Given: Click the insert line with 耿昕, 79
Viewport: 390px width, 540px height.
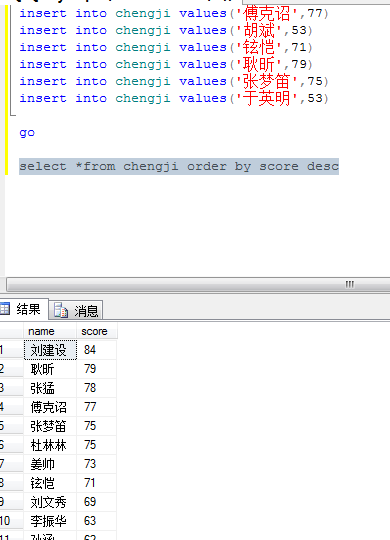Looking at the screenshot, I should [166, 64].
